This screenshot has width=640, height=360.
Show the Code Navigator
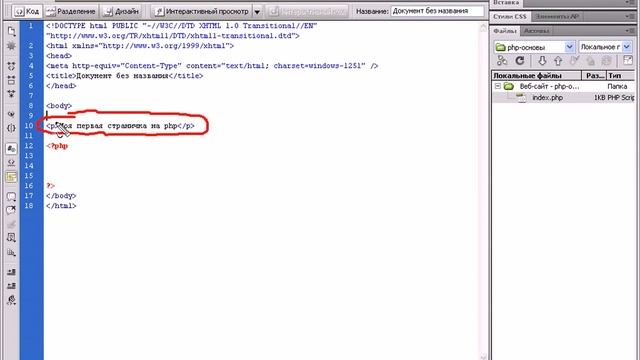[x=11, y=46]
